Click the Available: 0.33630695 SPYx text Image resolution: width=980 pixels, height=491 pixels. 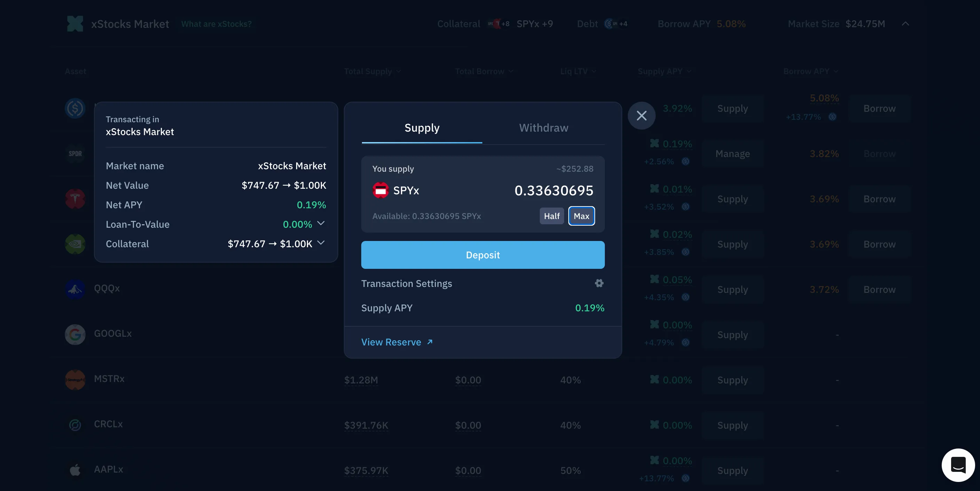tap(426, 216)
